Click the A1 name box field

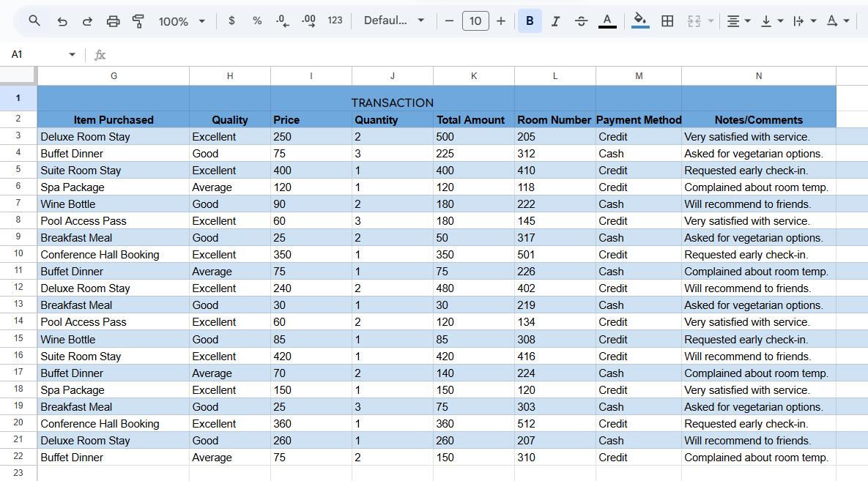(37, 54)
